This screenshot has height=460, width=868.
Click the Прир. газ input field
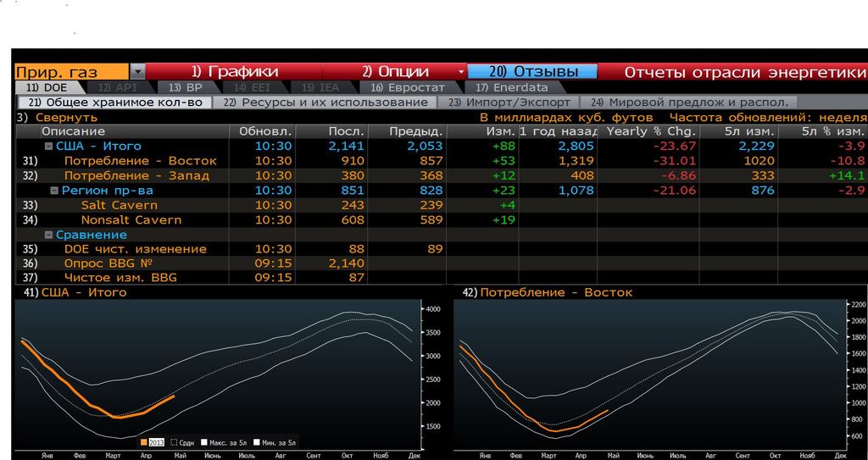71,72
